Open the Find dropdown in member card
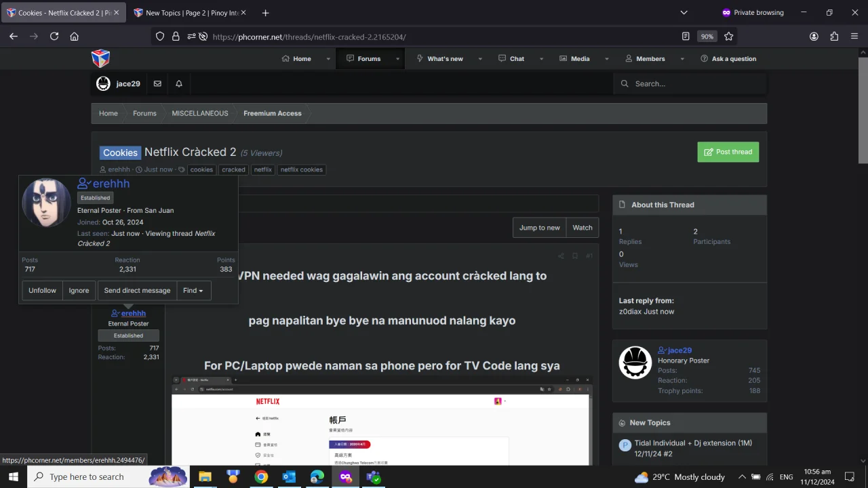 point(193,291)
